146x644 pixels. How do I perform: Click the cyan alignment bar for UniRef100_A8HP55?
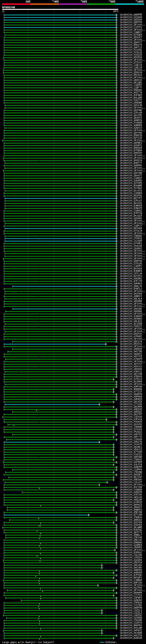point(60,15)
